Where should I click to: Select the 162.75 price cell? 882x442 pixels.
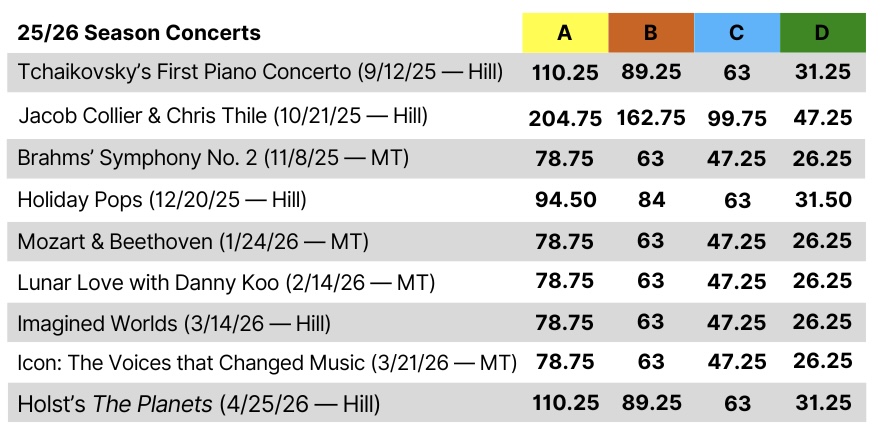651,118
